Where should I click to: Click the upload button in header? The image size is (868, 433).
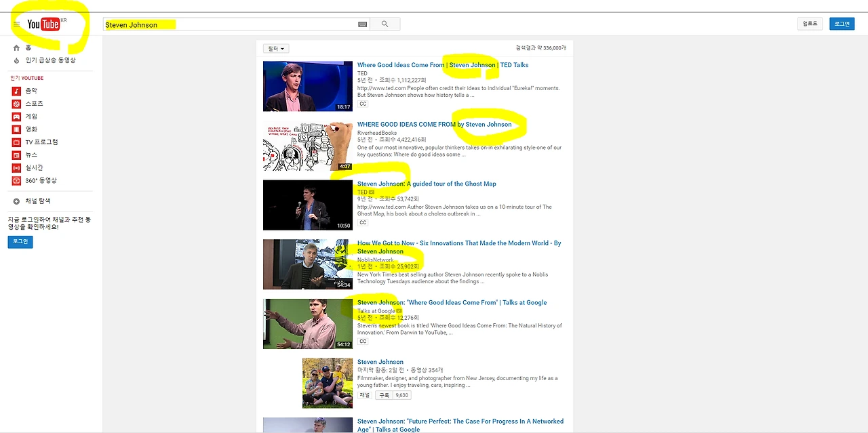coord(810,24)
